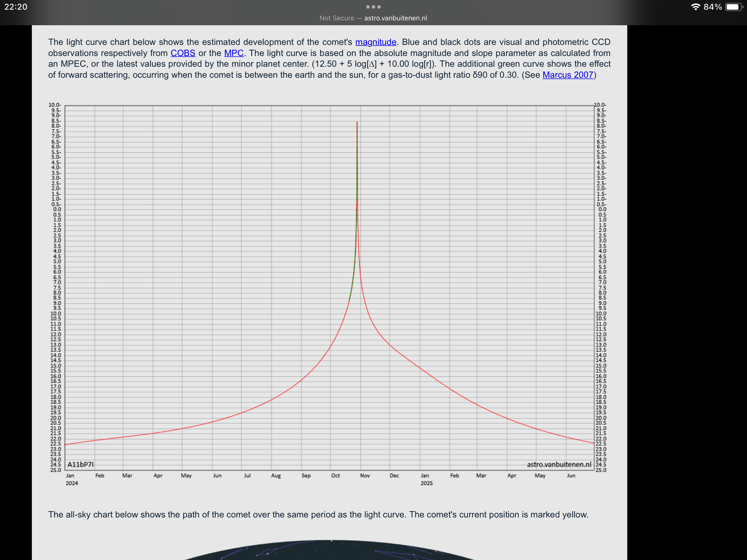Click the 2024 year label on the axis
The width and height of the screenshot is (747, 560).
[72, 483]
